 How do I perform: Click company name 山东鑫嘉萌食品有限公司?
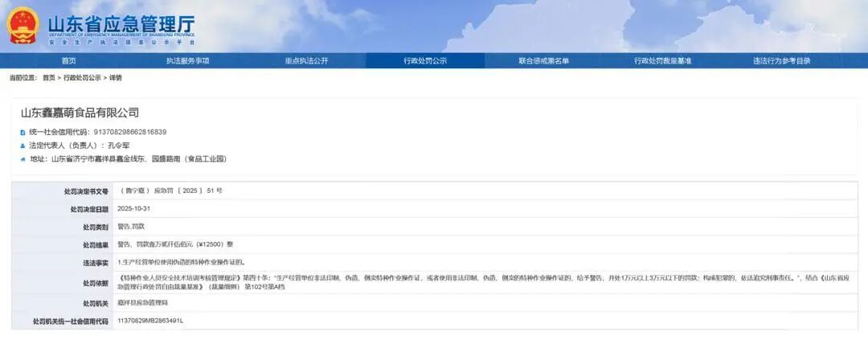point(80,113)
